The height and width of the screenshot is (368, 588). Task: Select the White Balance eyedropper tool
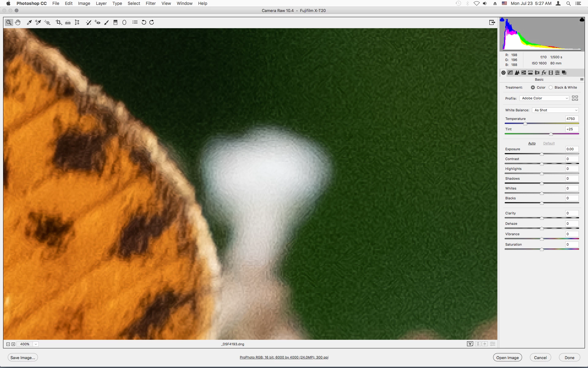pos(29,22)
